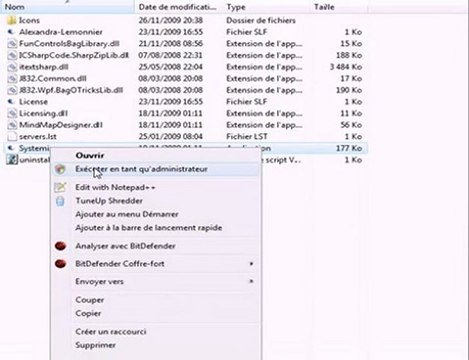This screenshot has width=469, height=360.
Task: Select J832.Wpf.BagOTricksLib.dll file name
Action: (x=71, y=90)
